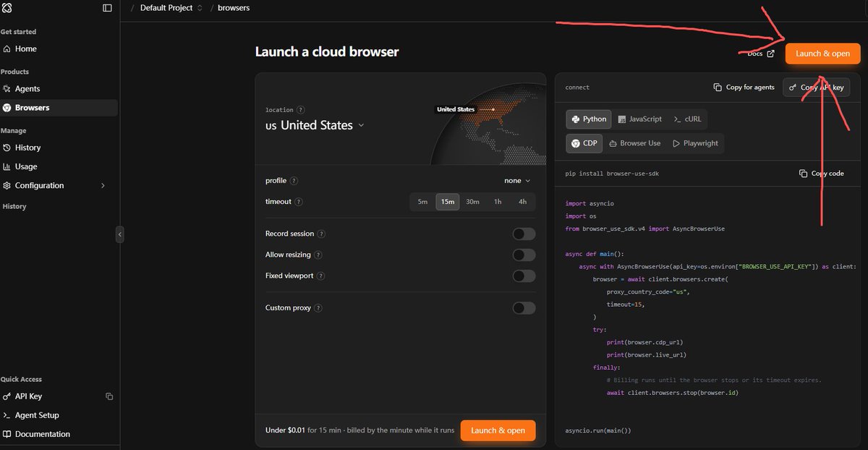Turn on Custom proxy
The width and height of the screenshot is (868, 450).
pyautogui.click(x=524, y=308)
